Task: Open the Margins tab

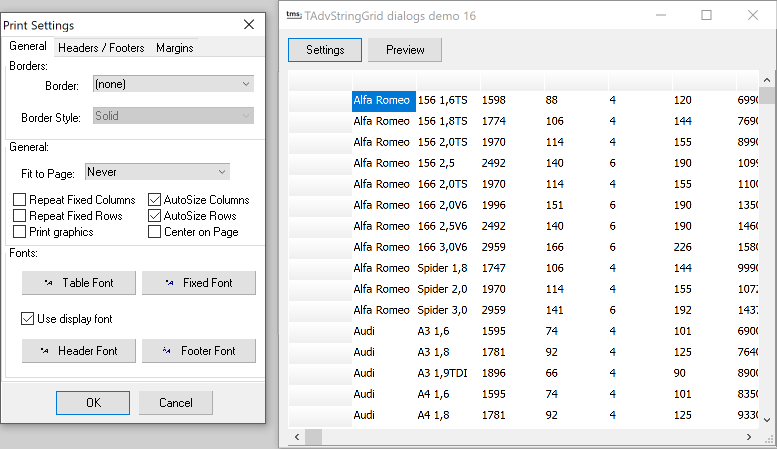Action: tap(174, 48)
